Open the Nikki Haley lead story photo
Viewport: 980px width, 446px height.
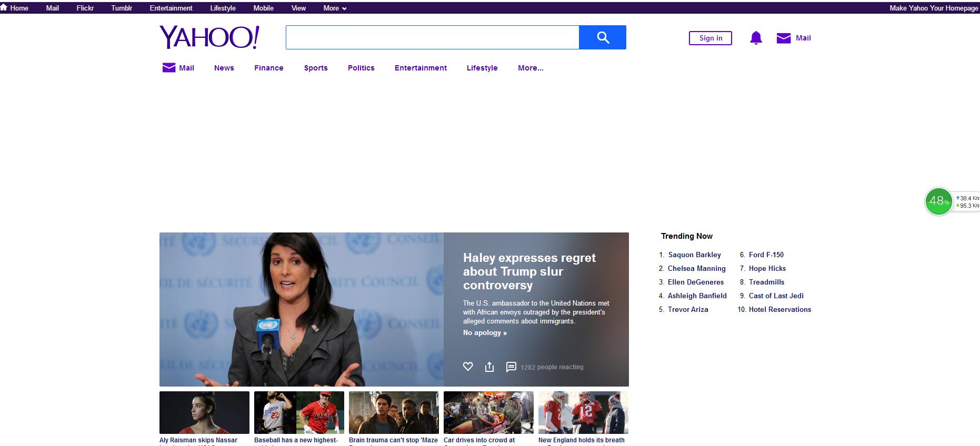302,309
